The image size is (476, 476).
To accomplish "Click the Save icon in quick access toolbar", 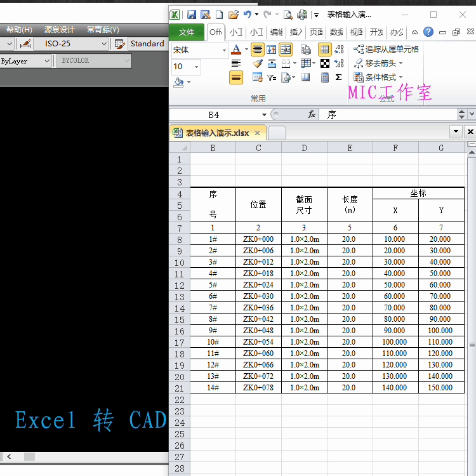I will (190, 15).
